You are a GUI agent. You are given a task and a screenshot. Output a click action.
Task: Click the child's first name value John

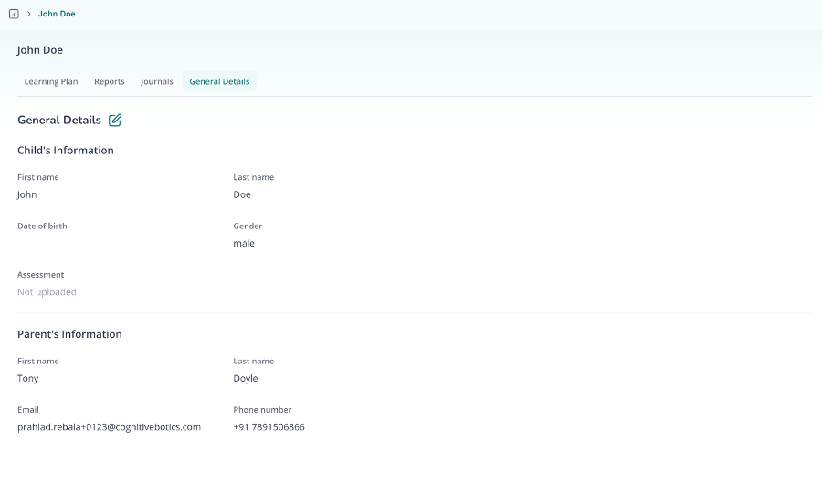[x=27, y=194]
